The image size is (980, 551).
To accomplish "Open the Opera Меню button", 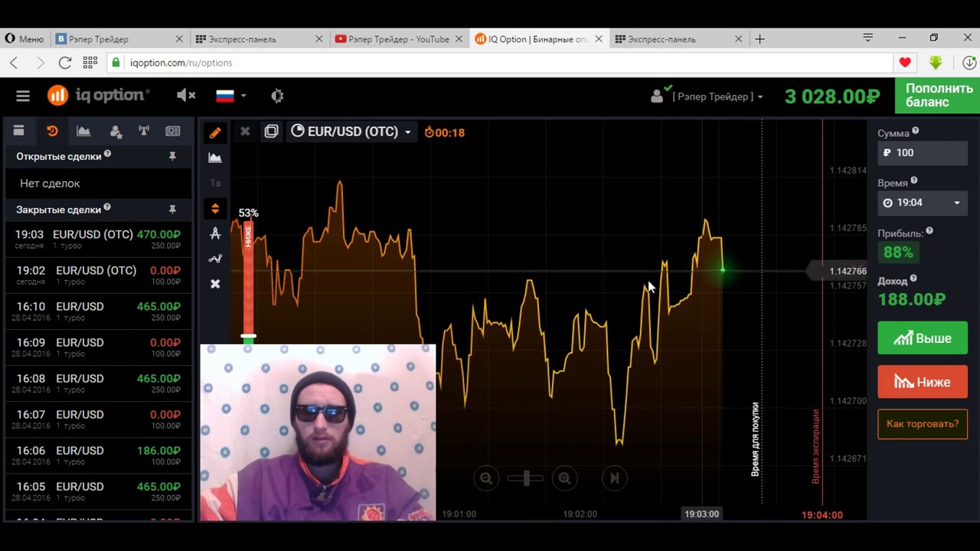I will [24, 39].
